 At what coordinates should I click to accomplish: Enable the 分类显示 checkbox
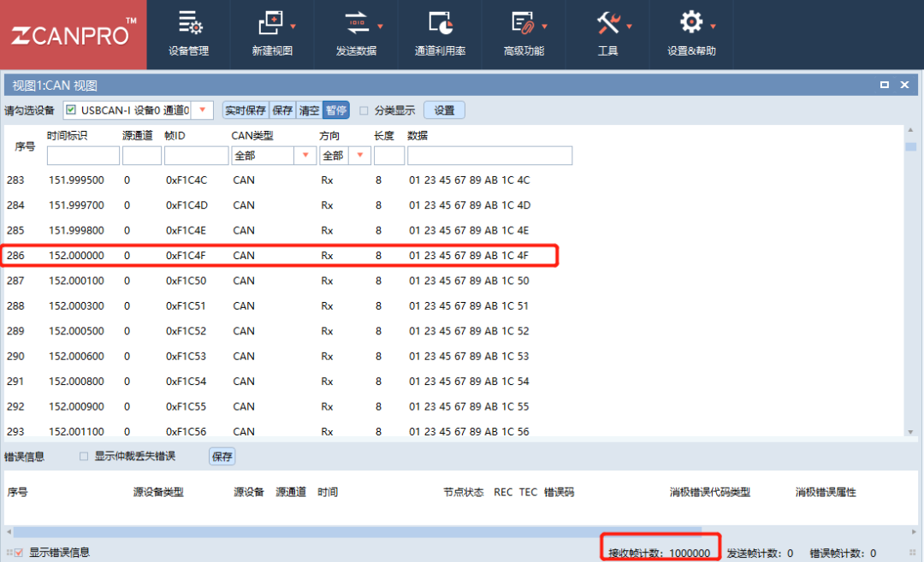pyautogui.click(x=364, y=110)
